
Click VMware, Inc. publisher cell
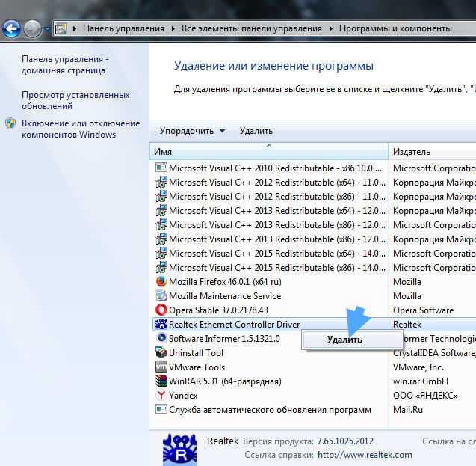[x=418, y=367]
